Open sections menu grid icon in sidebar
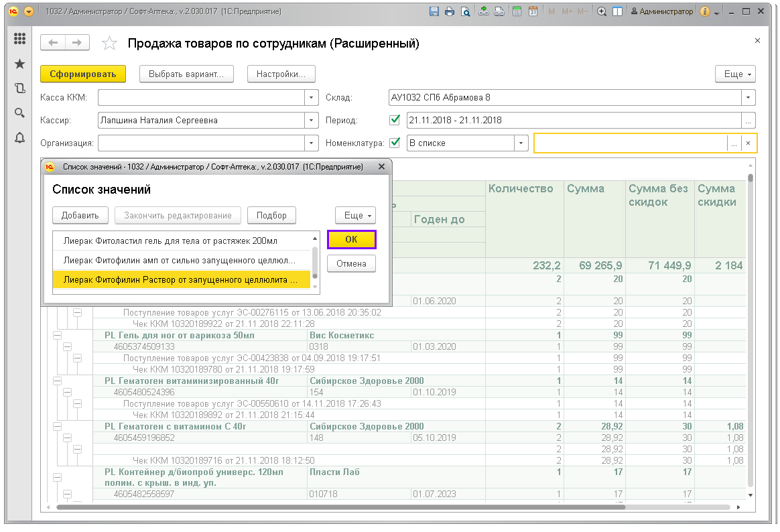This screenshot has height=532, width=780. point(19,39)
